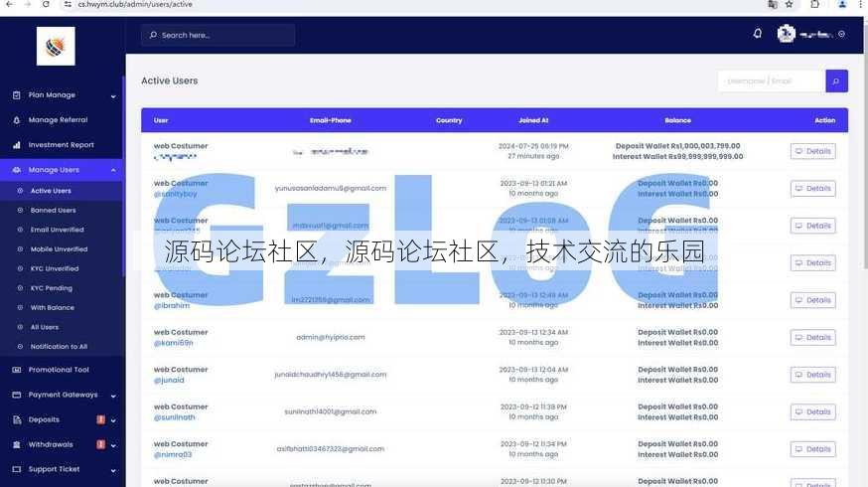
Task: Expand the Deposits menu chevron
Action: [113, 420]
